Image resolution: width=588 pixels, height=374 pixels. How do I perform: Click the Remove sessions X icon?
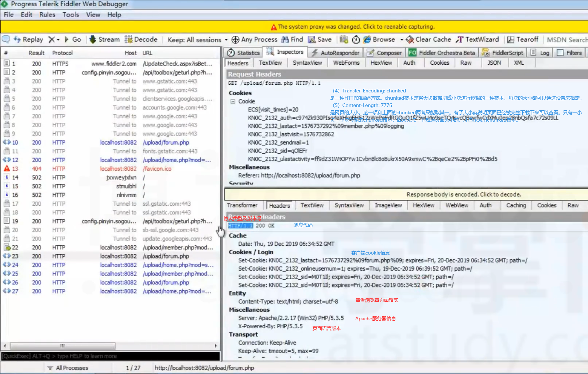pos(51,39)
